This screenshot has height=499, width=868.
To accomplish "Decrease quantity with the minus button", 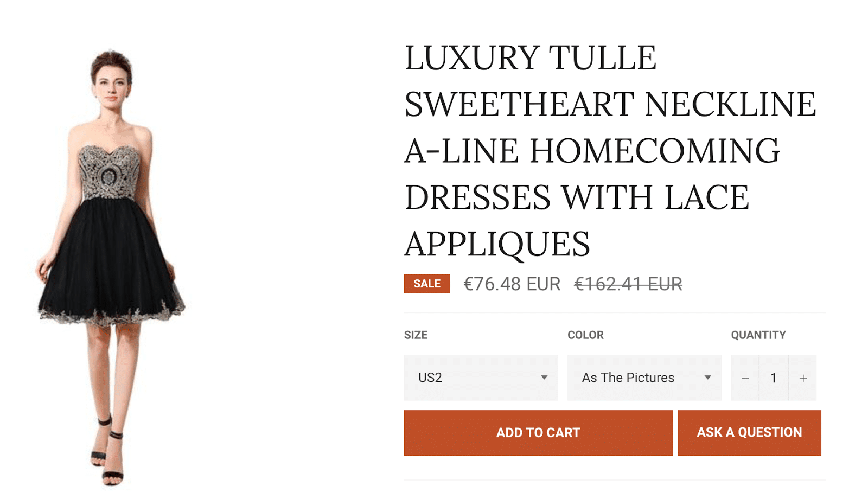I will [745, 378].
